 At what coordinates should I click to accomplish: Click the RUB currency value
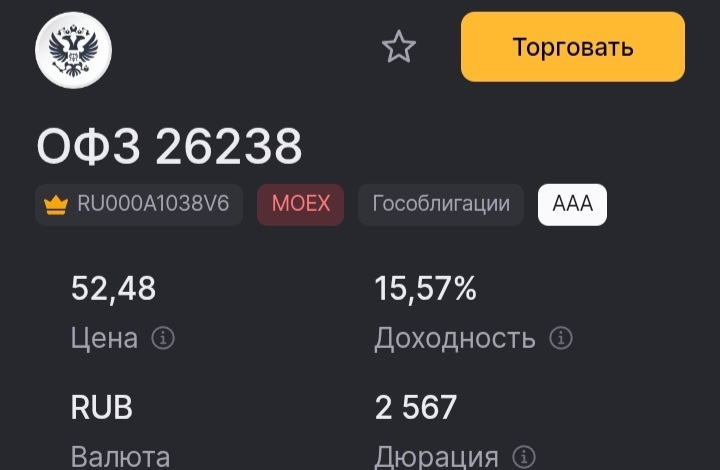[x=102, y=408]
